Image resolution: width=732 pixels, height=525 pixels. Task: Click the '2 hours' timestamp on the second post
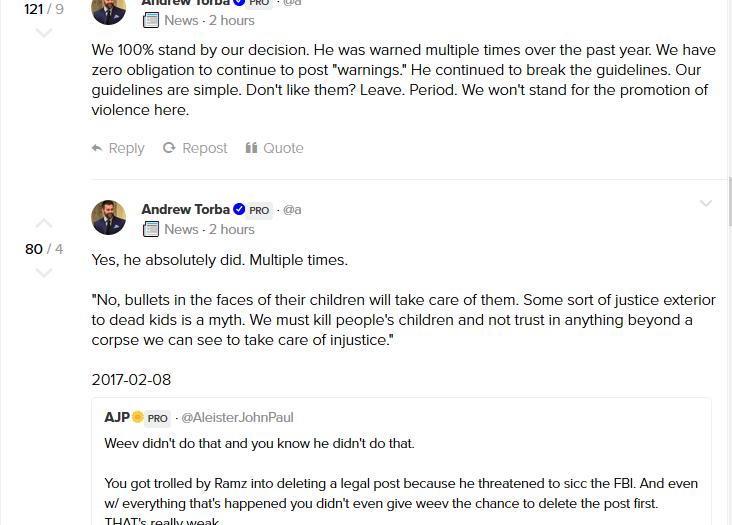coord(231,229)
